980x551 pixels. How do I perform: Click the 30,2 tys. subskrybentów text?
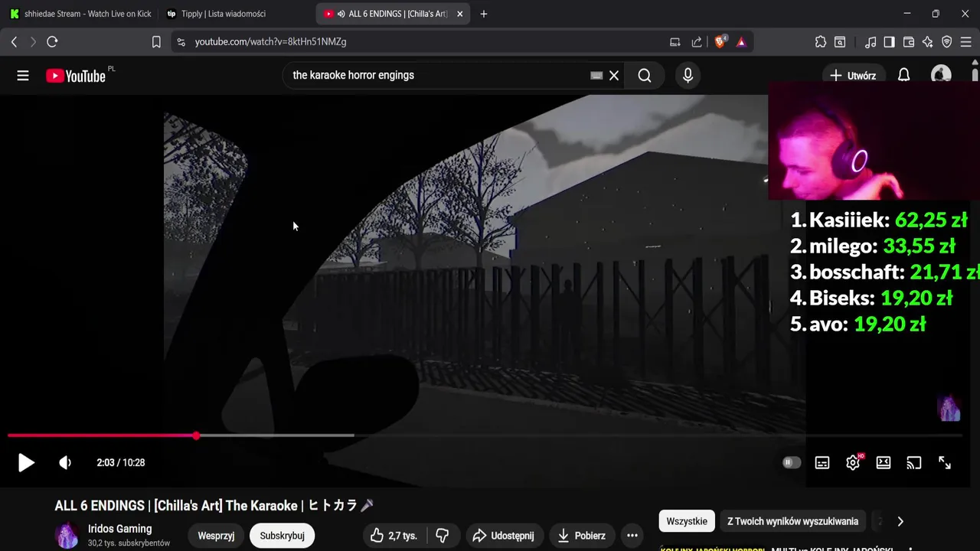pyautogui.click(x=129, y=543)
